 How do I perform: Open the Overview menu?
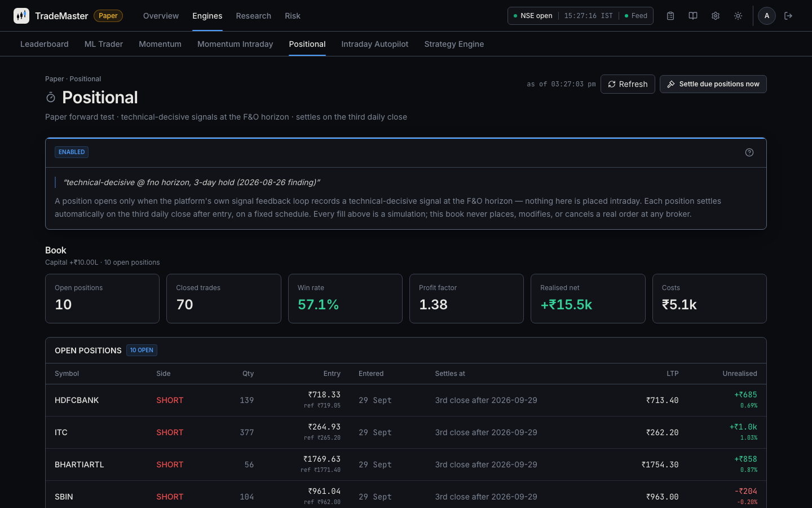(x=161, y=16)
